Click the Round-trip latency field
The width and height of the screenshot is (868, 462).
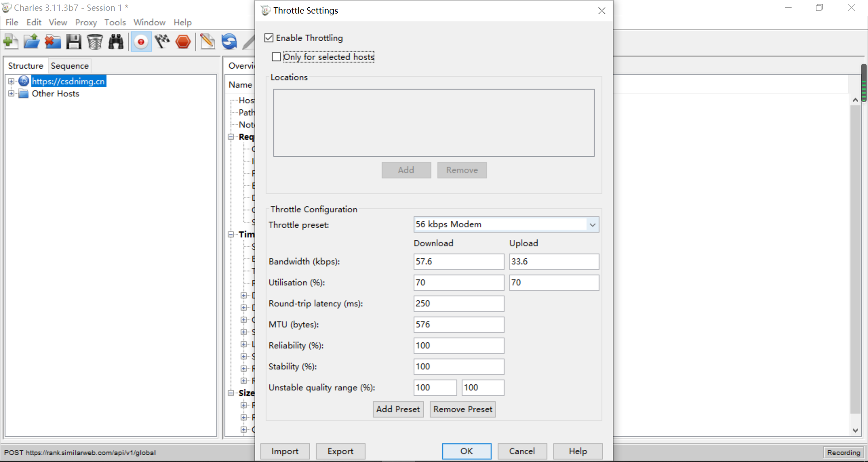459,303
